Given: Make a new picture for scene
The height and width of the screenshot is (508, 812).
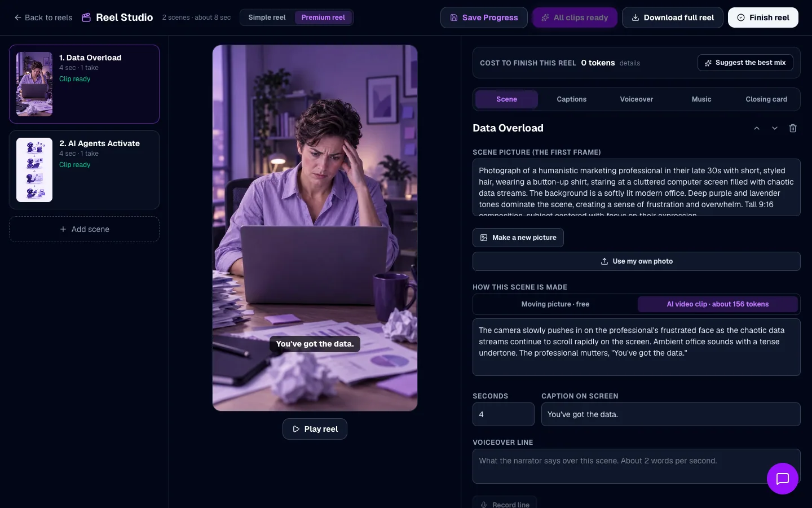Looking at the screenshot, I should [518, 238].
